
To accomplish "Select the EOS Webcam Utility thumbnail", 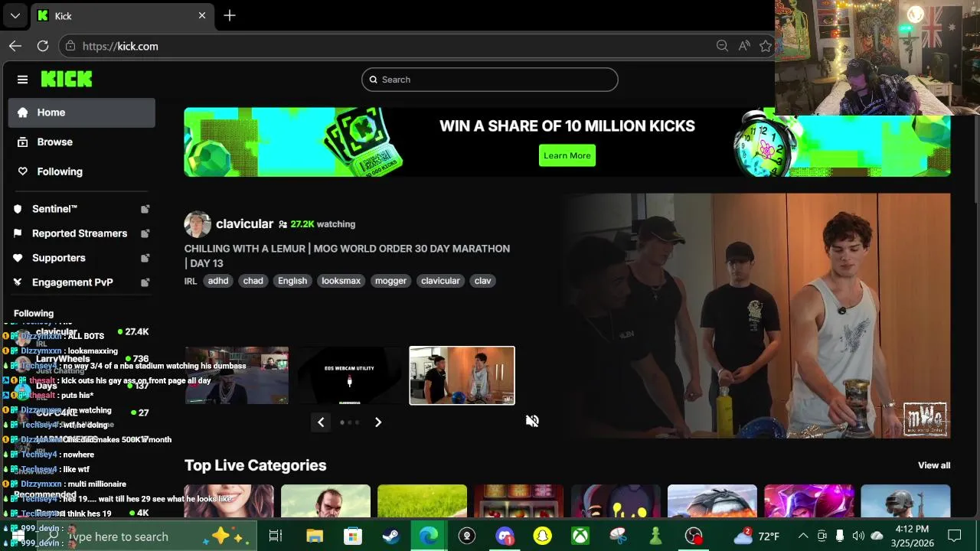I will (349, 376).
